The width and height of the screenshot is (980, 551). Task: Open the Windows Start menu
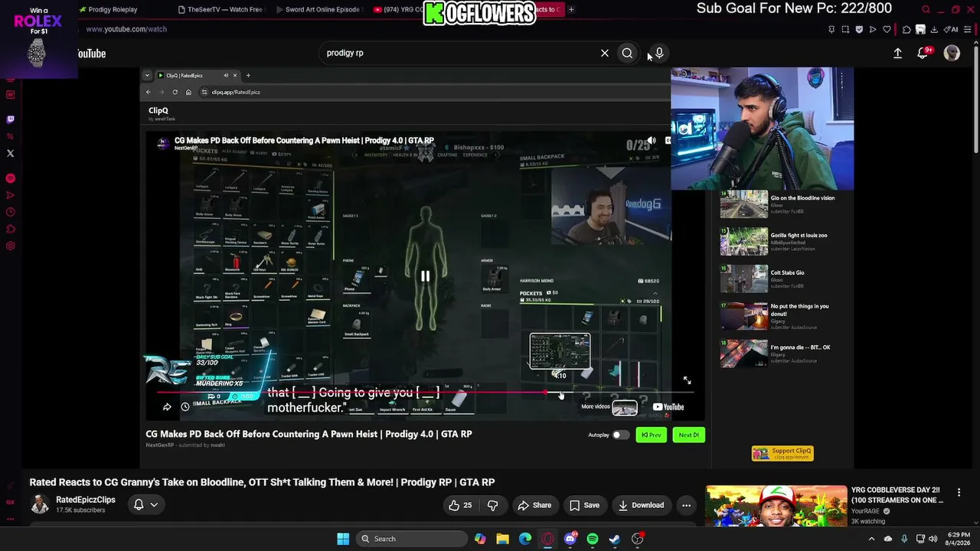(x=343, y=539)
